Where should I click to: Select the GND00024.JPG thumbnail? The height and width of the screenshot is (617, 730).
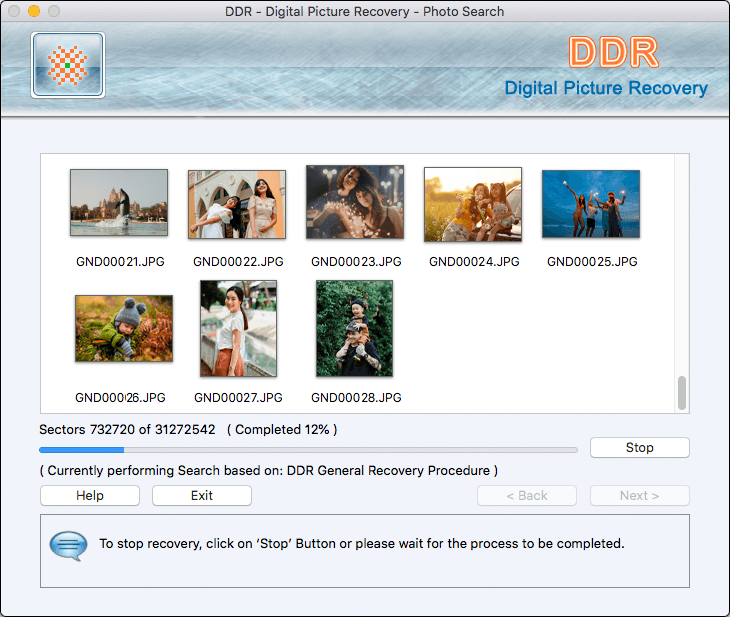473,204
